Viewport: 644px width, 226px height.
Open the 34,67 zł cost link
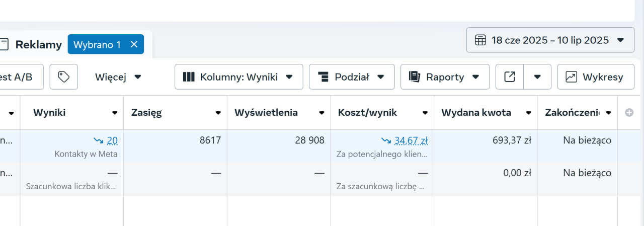coord(411,140)
